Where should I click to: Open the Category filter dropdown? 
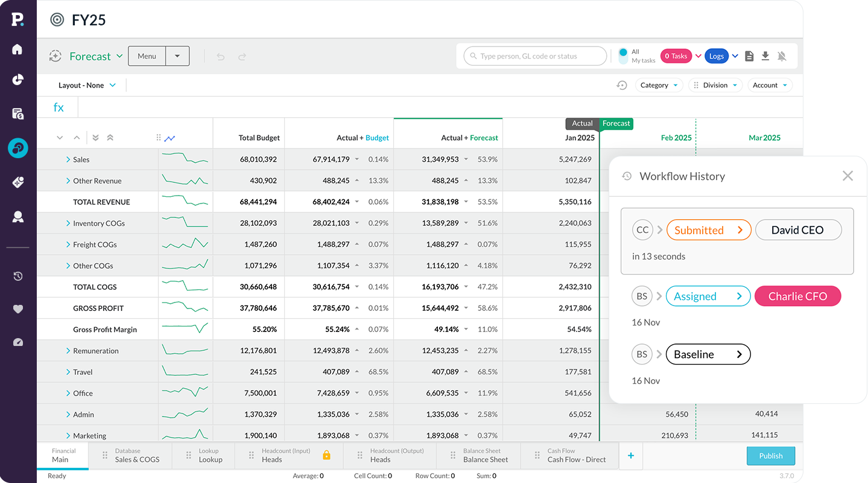pos(659,86)
